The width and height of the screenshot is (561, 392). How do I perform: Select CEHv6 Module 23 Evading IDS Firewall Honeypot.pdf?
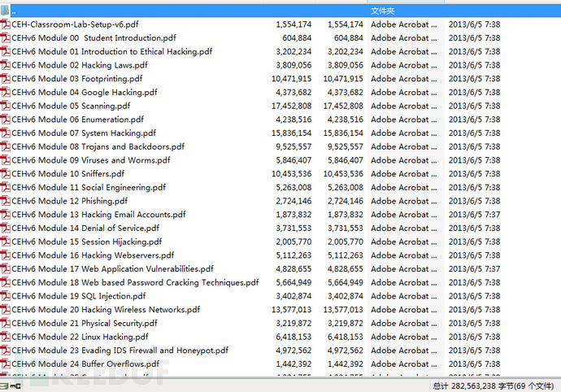click(120, 351)
